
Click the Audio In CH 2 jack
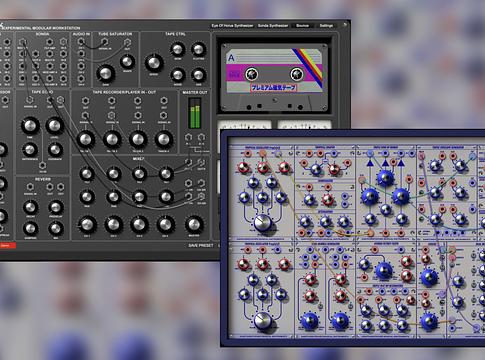pyautogui.click(x=81, y=54)
